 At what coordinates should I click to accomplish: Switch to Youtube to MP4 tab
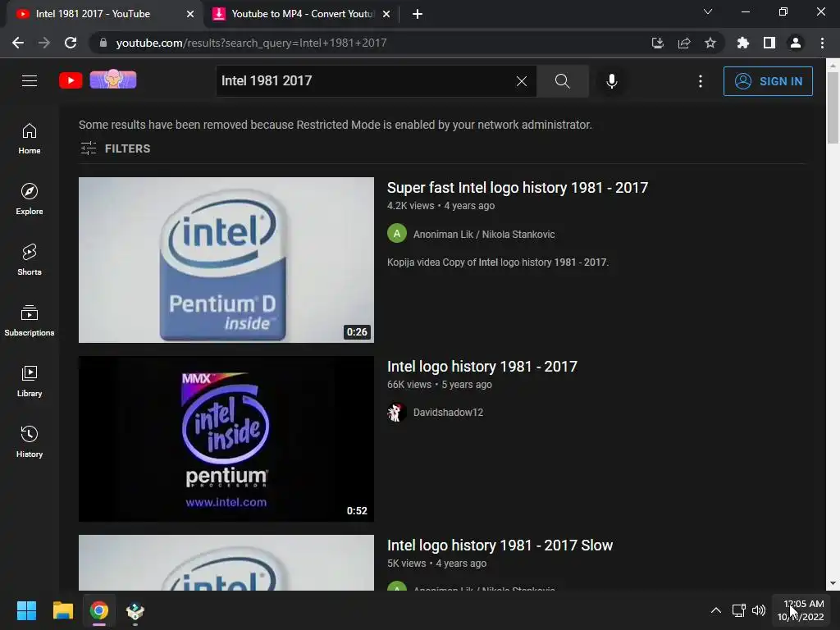tap(302, 14)
